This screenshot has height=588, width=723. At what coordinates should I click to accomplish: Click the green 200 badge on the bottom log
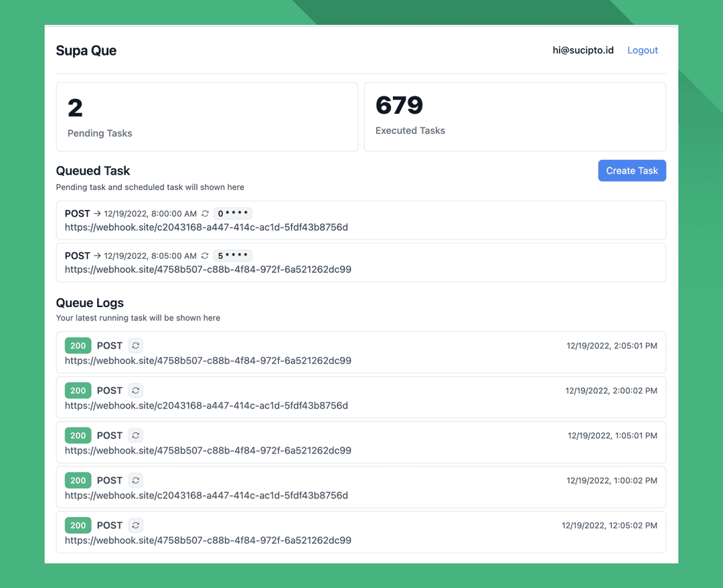click(78, 525)
